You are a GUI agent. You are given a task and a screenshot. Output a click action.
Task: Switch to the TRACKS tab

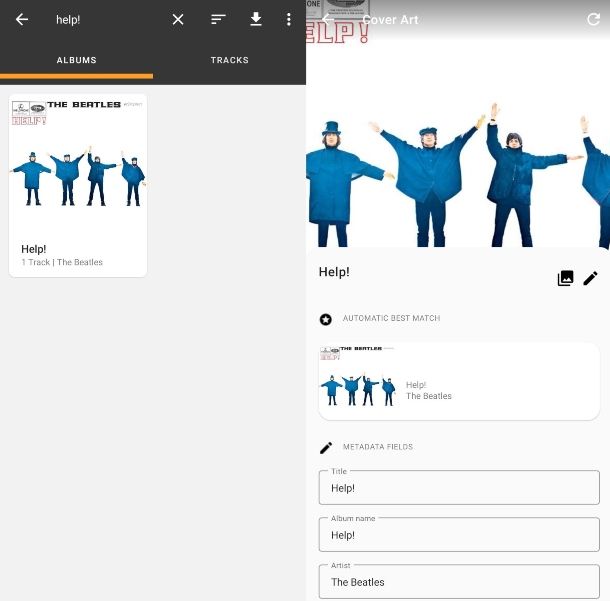230,60
